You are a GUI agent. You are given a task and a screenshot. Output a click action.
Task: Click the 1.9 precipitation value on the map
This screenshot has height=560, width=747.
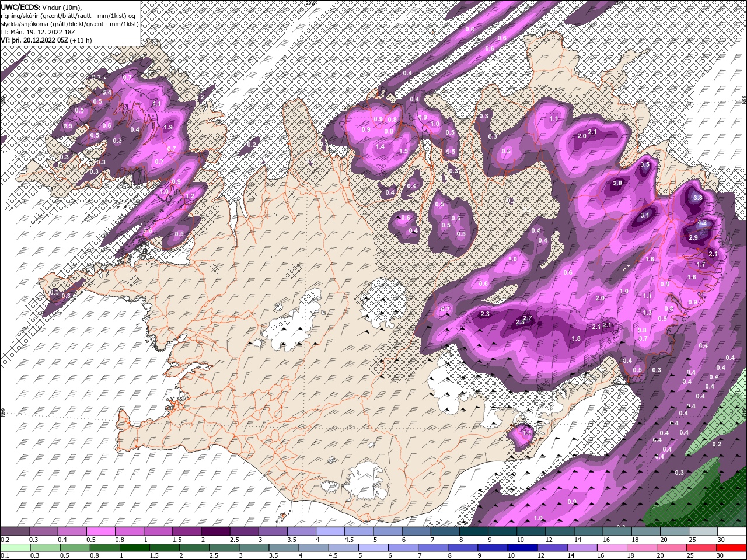coord(169,127)
